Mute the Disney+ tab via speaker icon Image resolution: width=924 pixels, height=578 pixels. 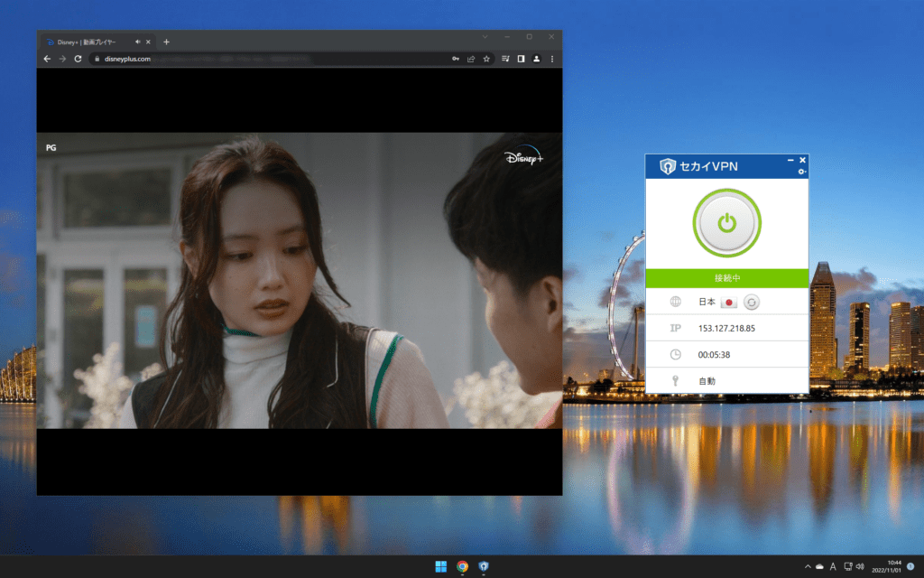[x=137, y=42]
